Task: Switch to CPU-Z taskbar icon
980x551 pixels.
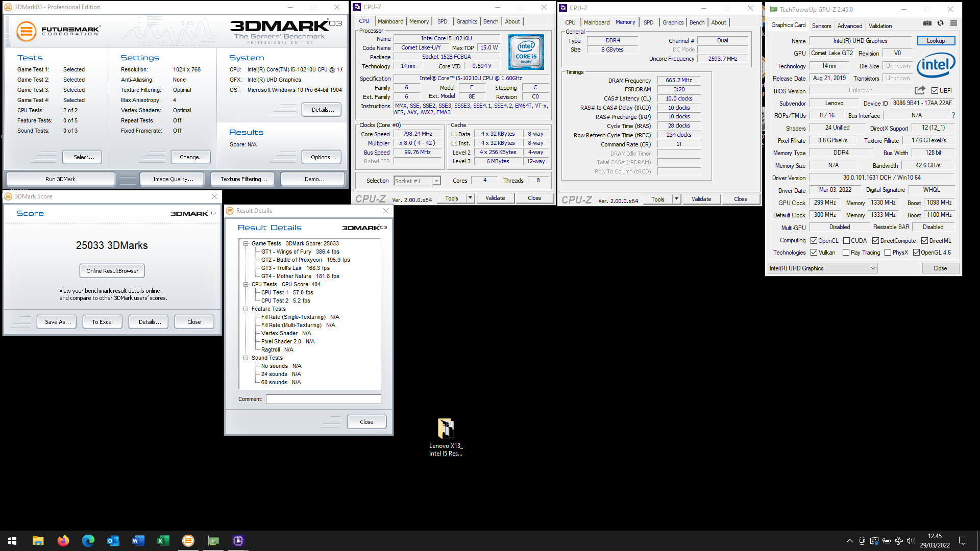Action: point(238,541)
